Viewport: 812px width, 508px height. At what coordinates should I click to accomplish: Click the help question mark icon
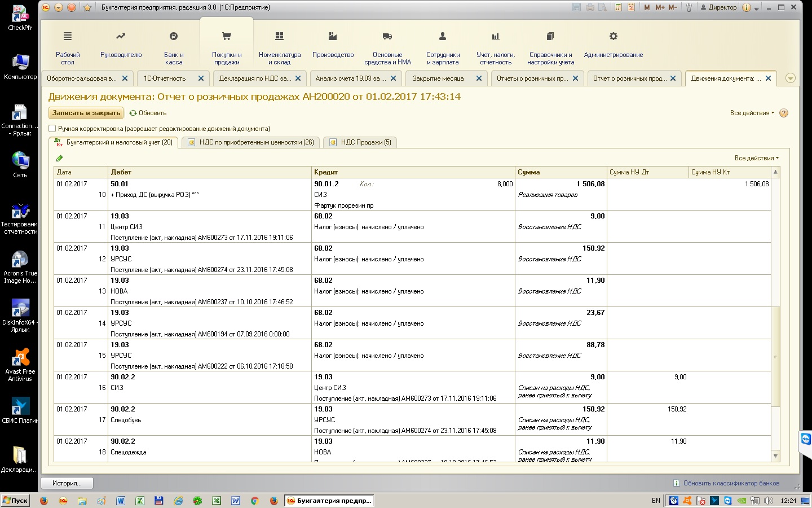point(783,113)
